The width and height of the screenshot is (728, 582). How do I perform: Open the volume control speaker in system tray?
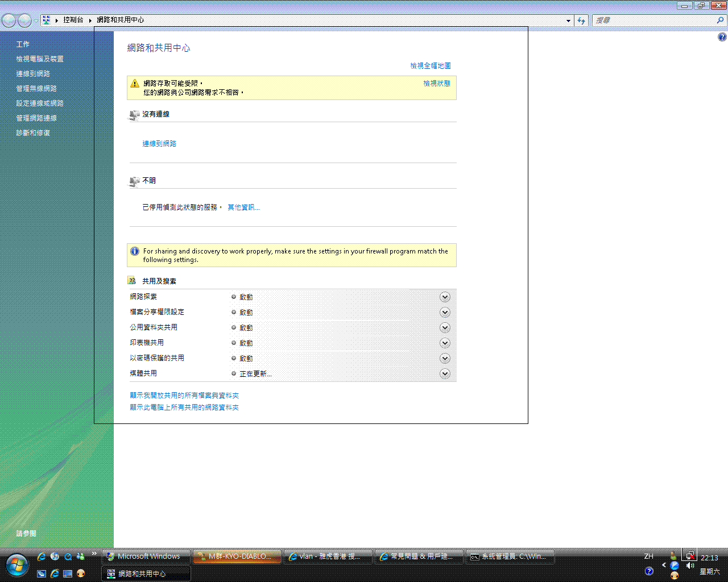point(690,566)
